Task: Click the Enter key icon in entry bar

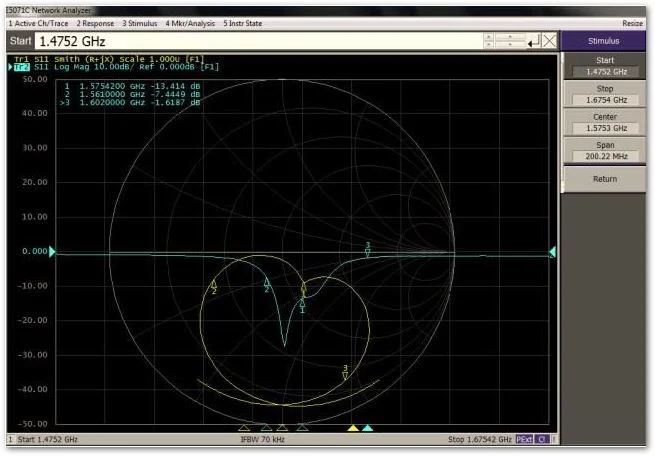Action: click(x=534, y=41)
